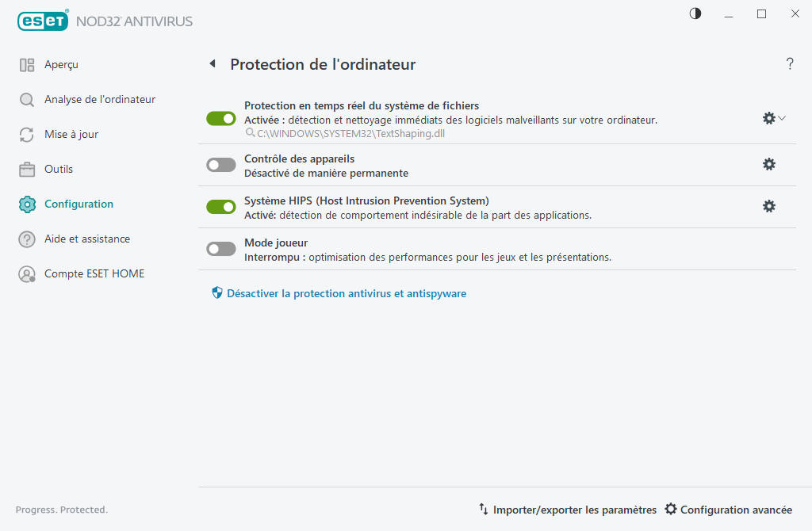812x531 pixels.
Task: Select the Compte ESET HOME account icon
Action: point(26,273)
